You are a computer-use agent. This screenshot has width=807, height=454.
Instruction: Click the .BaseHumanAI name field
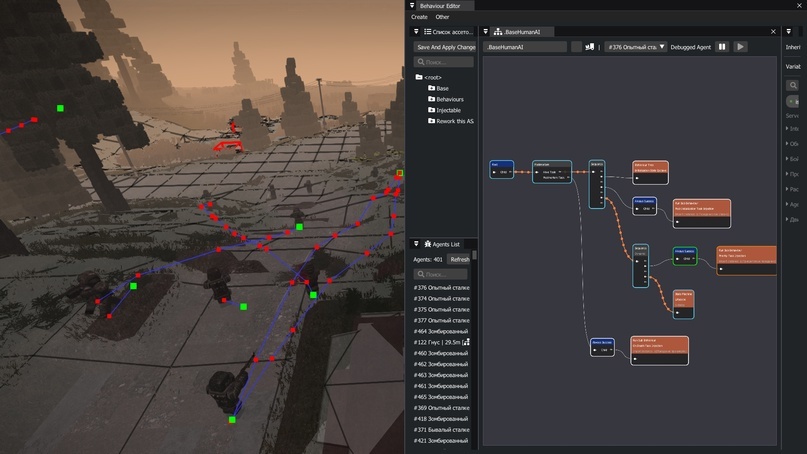[525, 47]
